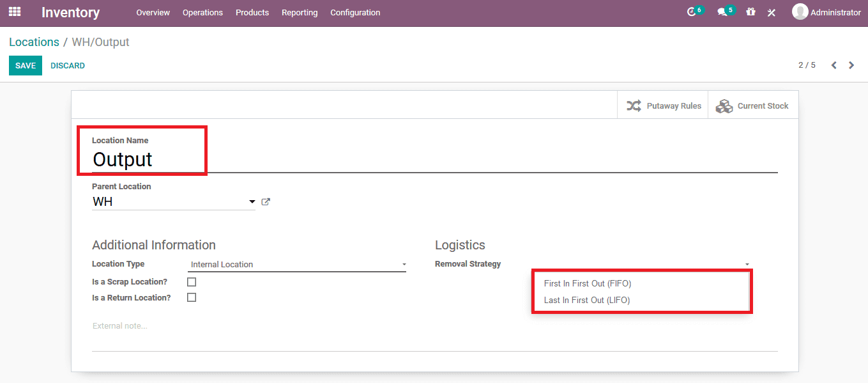Click the WH/Output breadcrumb text

100,42
